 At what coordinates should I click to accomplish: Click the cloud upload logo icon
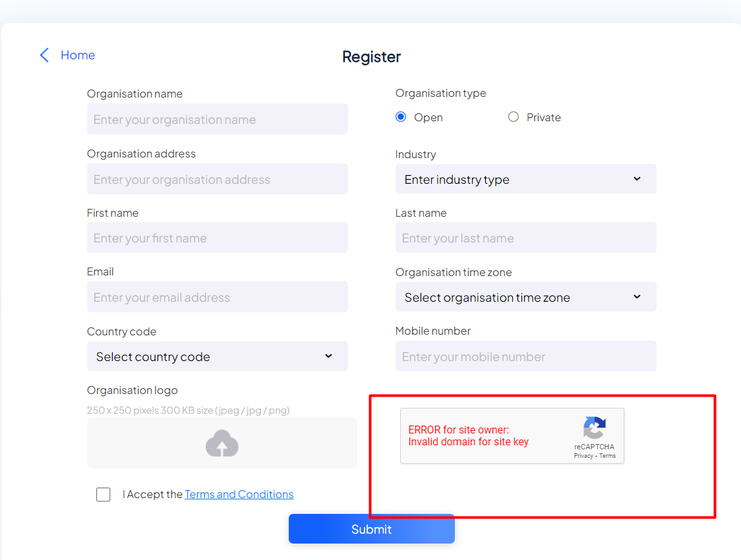(222, 443)
